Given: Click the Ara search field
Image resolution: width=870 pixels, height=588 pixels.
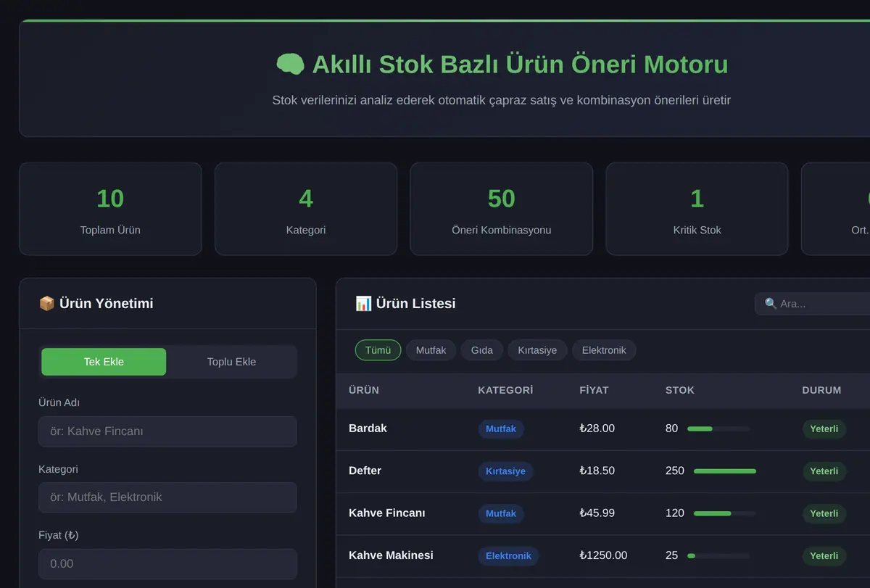Looking at the screenshot, I should 812,304.
